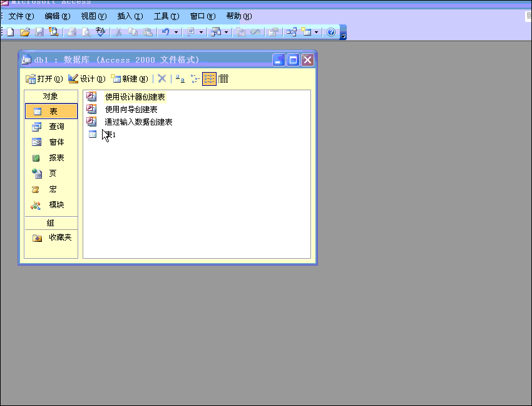Image resolution: width=532 pixels, height=406 pixels.
Task: Expand the Analyze dropdown arrow
Action: 227,33
